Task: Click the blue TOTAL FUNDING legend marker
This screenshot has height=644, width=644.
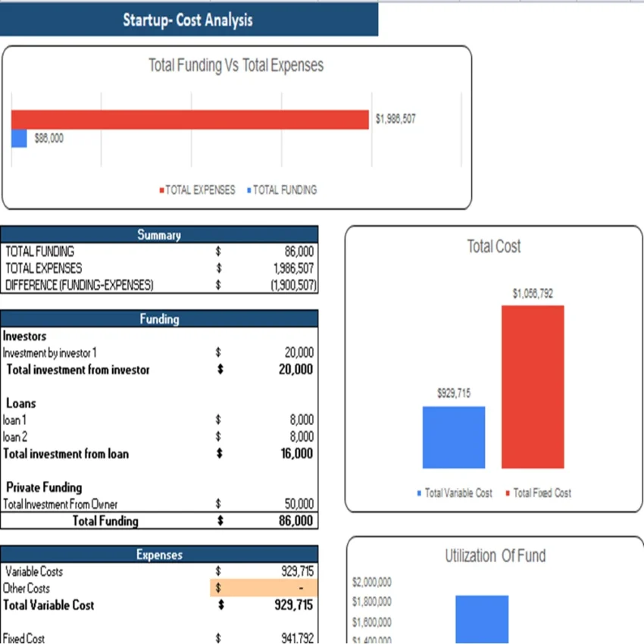Action: pos(248,190)
